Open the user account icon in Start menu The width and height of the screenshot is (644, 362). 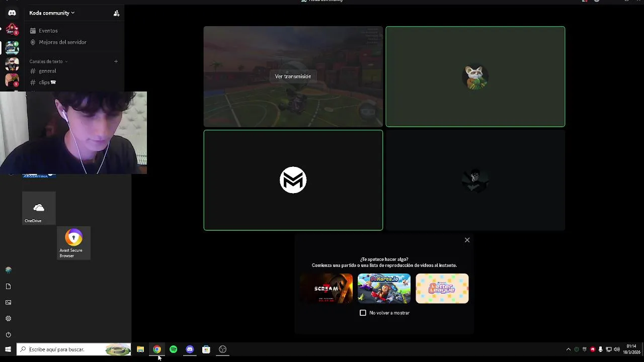point(8,270)
